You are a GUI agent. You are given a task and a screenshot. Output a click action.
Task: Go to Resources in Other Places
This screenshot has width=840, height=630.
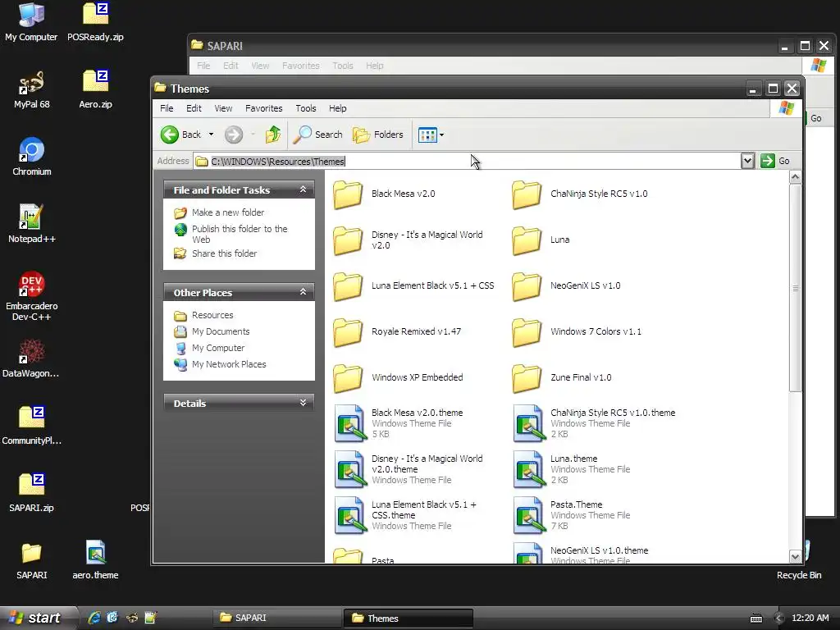point(212,315)
